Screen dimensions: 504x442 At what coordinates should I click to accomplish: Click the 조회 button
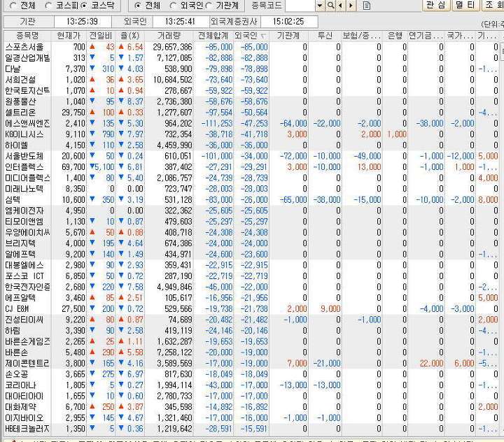point(493,5)
